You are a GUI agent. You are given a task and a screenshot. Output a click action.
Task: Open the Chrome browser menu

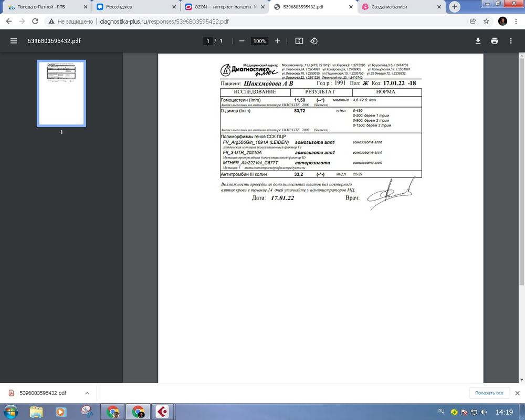click(x=516, y=22)
